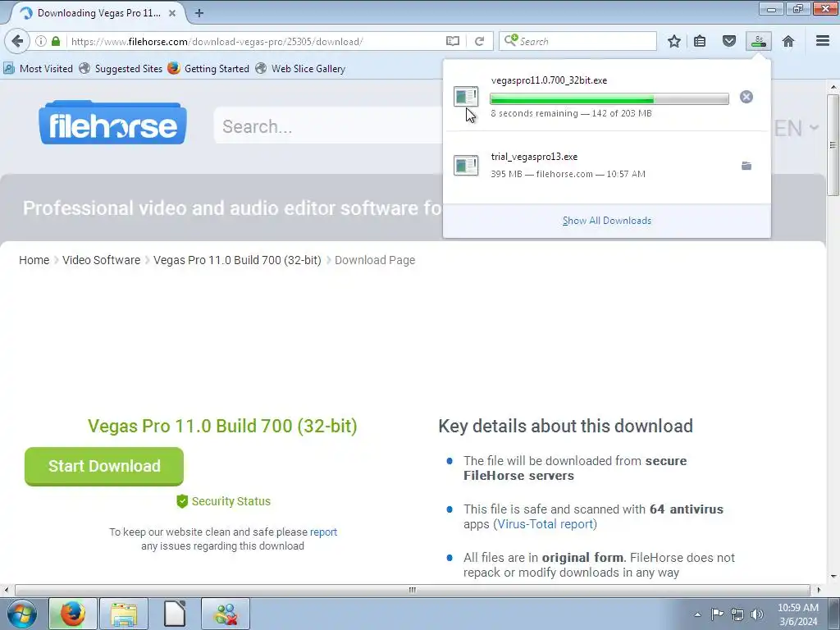Image resolution: width=840 pixels, height=630 pixels.
Task: Open Windows Explorer from the taskbar
Action: point(124,614)
